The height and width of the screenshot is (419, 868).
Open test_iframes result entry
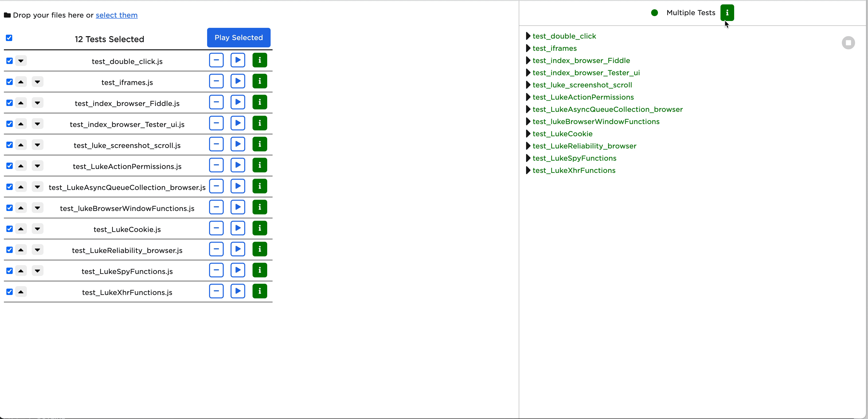pyautogui.click(x=554, y=49)
